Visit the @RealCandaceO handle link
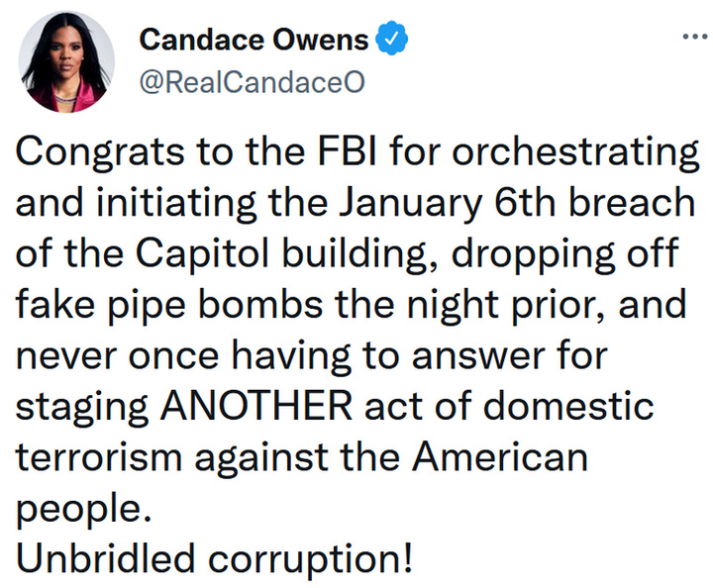The image size is (713, 588). pos(252,82)
